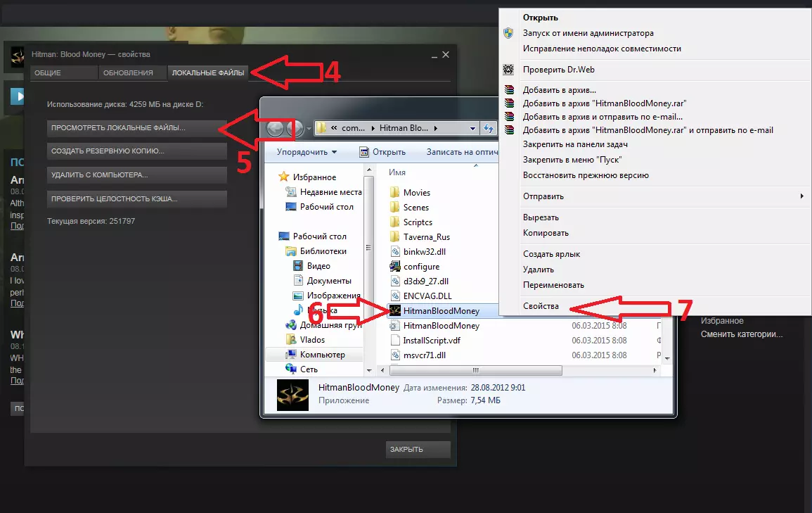Click СОЗДАТЬ РЕЗЕРВНУЮ КОПИЮ button
The image size is (812, 513).
coord(136,151)
